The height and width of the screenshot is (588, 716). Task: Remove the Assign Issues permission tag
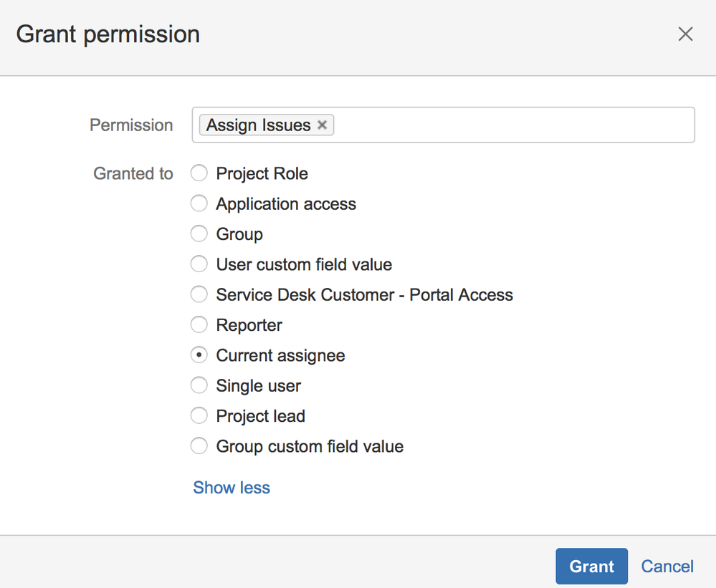coord(322,125)
